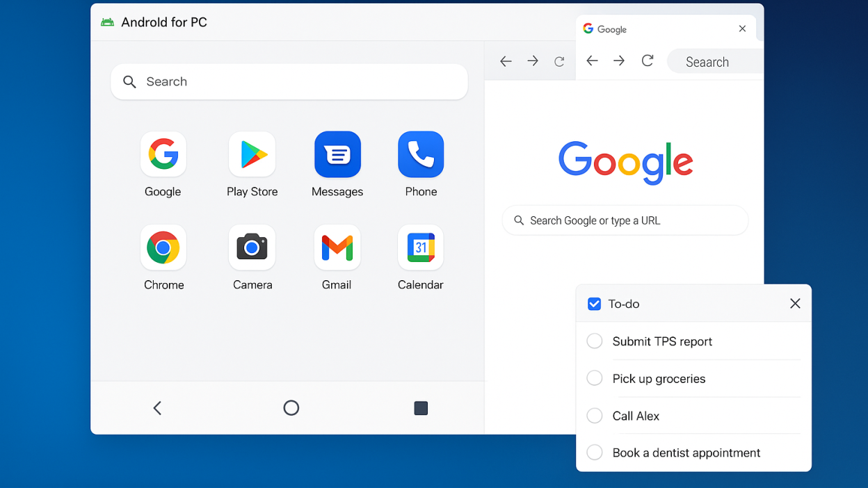Click the Play Store label text
The width and height of the screenshot is (868, 488).
click(x=252, y=192)
